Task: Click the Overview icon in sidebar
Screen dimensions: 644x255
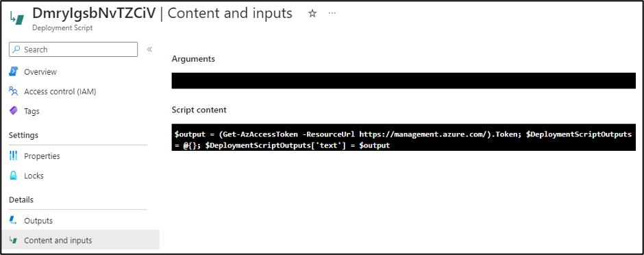Action: pos(14,71)
